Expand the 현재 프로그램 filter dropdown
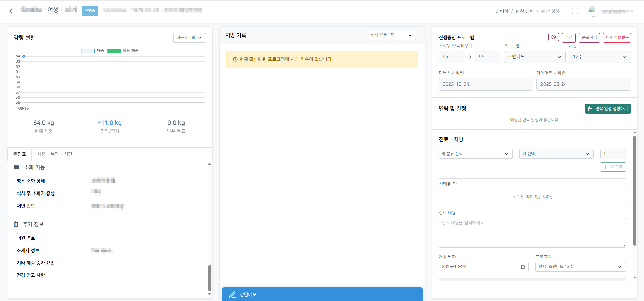The image size is (644, 301). [x=391, y=35]
